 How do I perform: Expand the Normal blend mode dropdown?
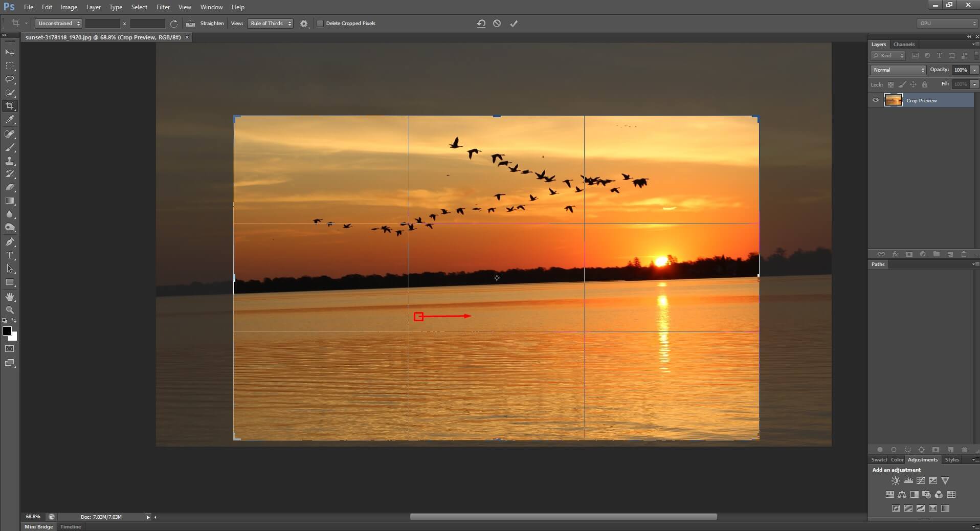coord(898,70)
